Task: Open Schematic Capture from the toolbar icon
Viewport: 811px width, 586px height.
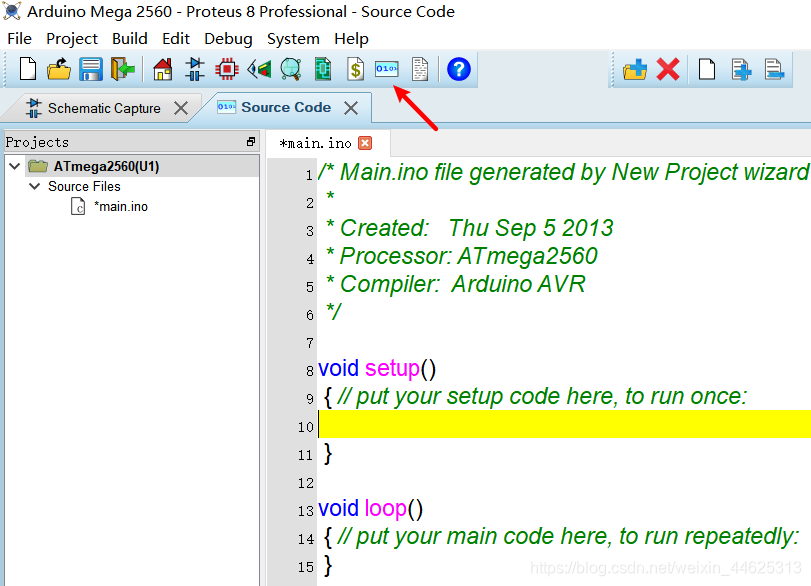Action: (194, 69)
